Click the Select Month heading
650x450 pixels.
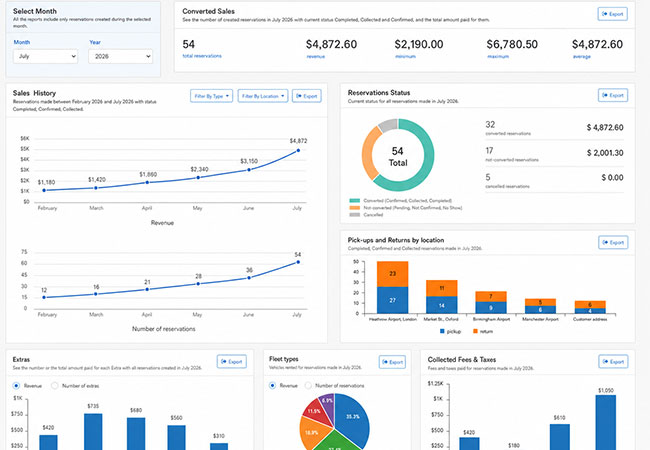[x=35, y=11]
